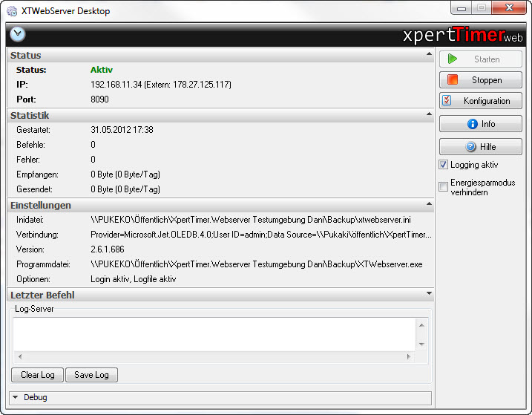Screen dimensions: 532x415
Task: Click inside the Log-Server text area
Action: pyautogui.click(x=214, y=335)
